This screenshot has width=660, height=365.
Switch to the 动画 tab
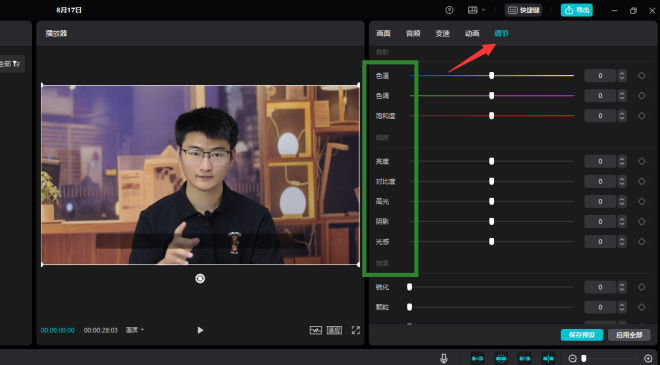472,33
